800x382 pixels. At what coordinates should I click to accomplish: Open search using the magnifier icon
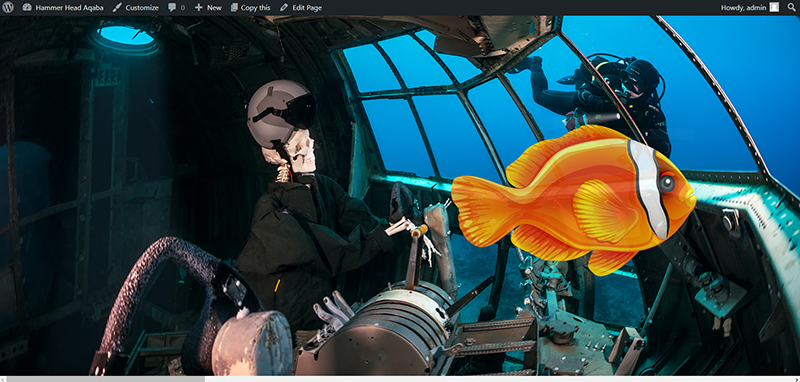point(791,8)
